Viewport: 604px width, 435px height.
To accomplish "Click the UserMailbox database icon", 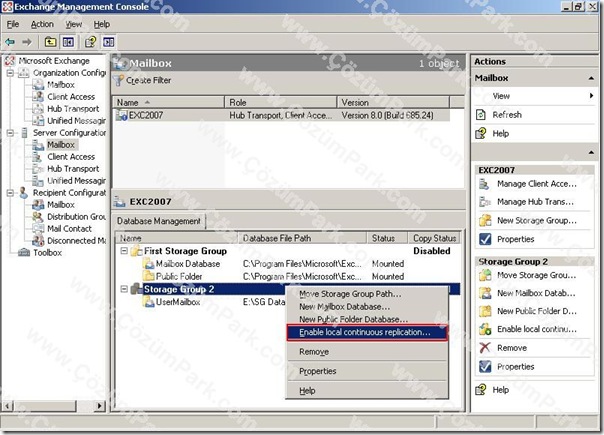I will [x=149, y=302].
